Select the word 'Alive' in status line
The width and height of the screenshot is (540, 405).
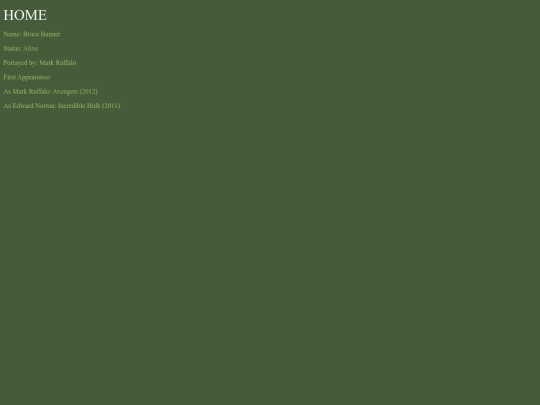click(30, 49)
